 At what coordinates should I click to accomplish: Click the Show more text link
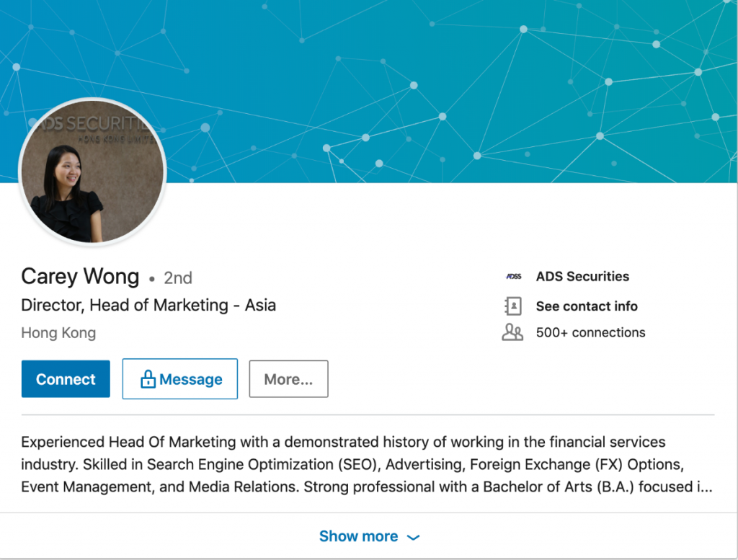(358, 536)
